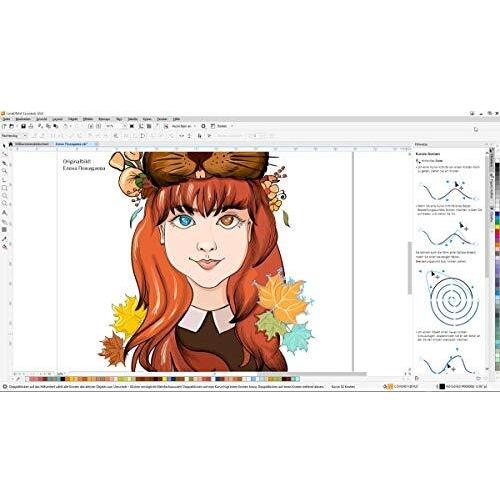Click the Save icon in standard toolbar

[23, 126]
